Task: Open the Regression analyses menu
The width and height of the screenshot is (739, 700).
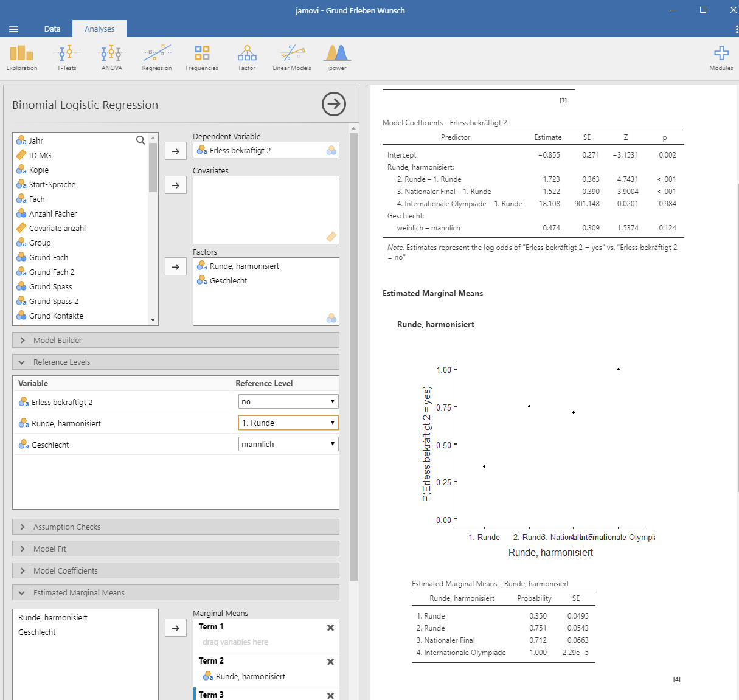Action: [x=157, y=58]
